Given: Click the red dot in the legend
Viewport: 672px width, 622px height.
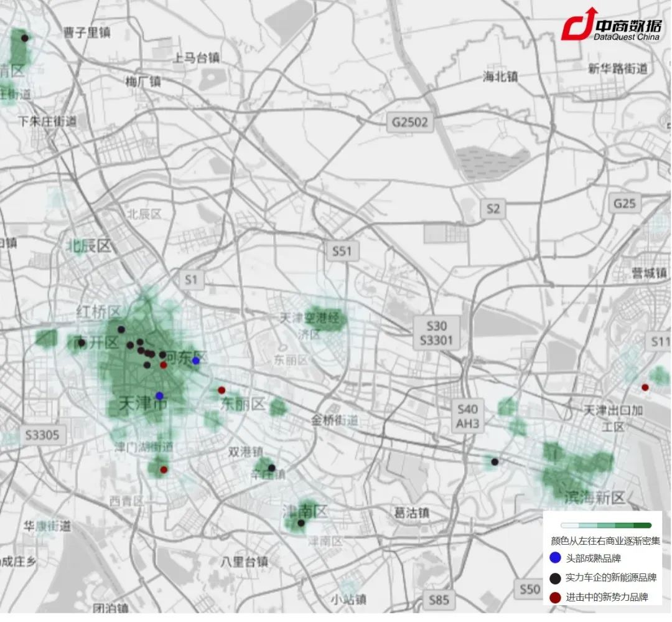Looking at the screenshot, I should 556,598.
